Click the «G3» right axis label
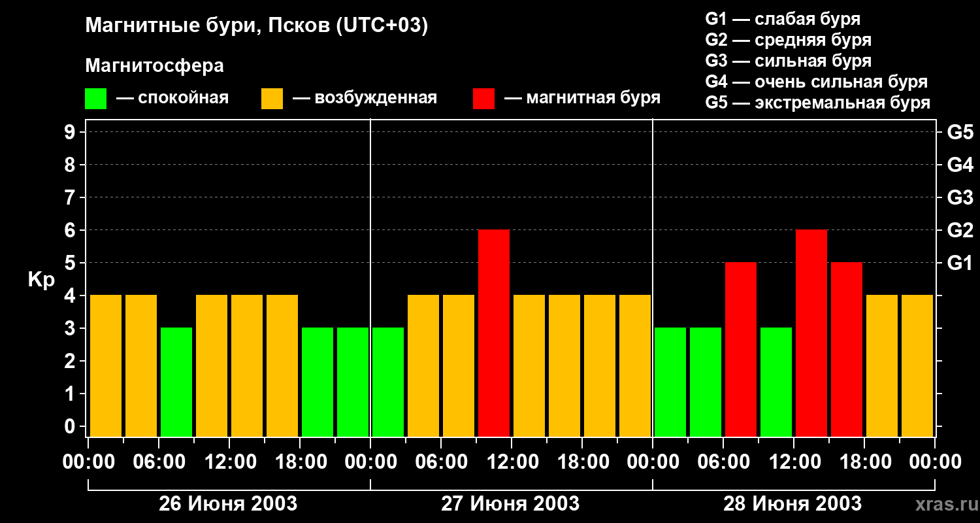The image size is (980, 523). point(960,197)
